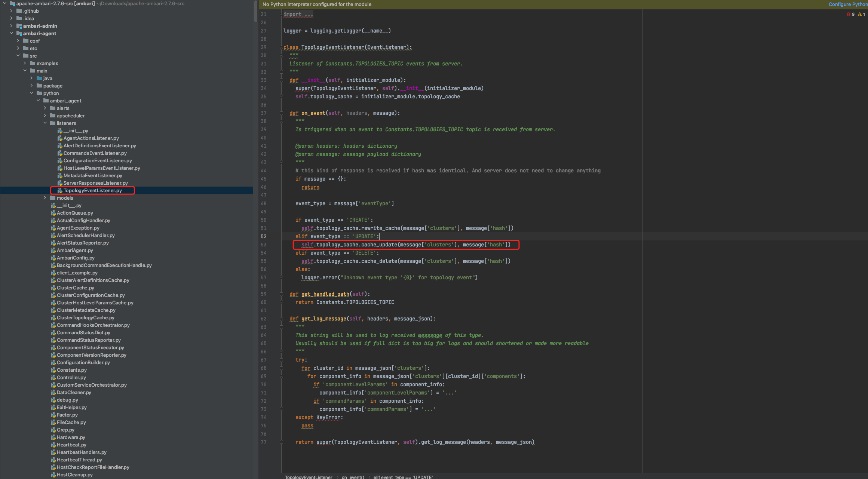The height and width of the screenshot is (479, 868).
Task: Click the project tree vertical scrollbar
Action: point(256,11)
